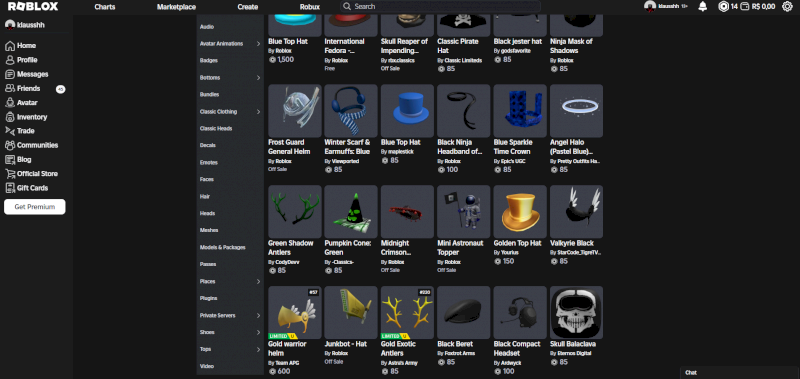Open Golden Top Hat thumbnail
The width and height of the screenshot is (800, 379).
tap(520, 212)
